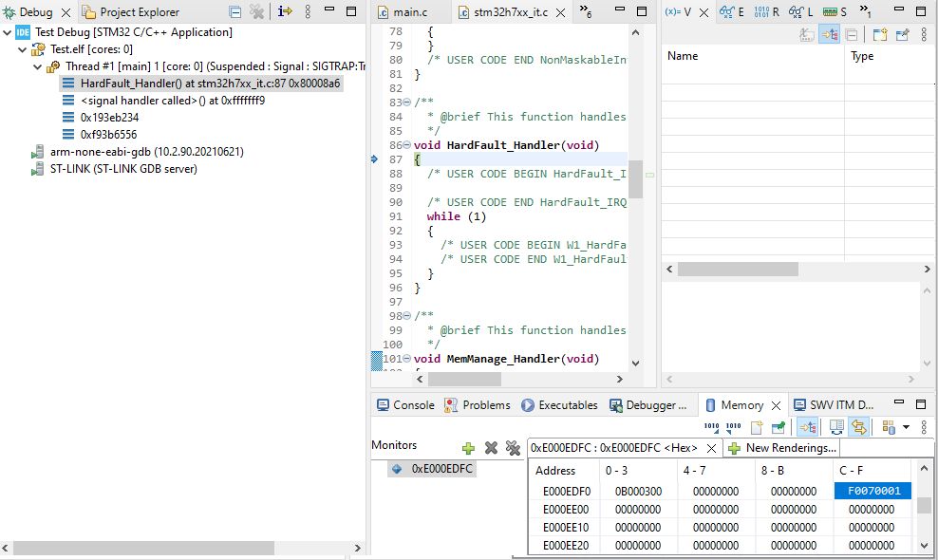Image resolution: width=938 pixels, height=560 pixels.
Task: Collapse the Thread #1 tree node
Action: (38, 66)
